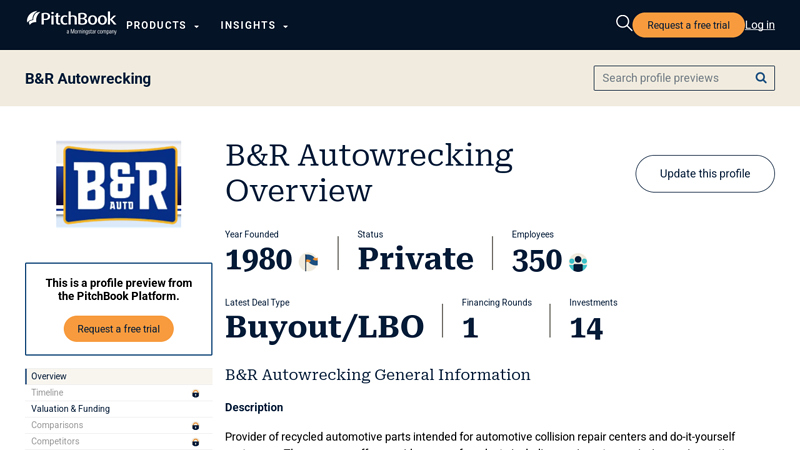Image resolution: width=800 pixels, height=450 pixels.
Task: Click the lock icon on Timeline row
Action: point(195,393)
